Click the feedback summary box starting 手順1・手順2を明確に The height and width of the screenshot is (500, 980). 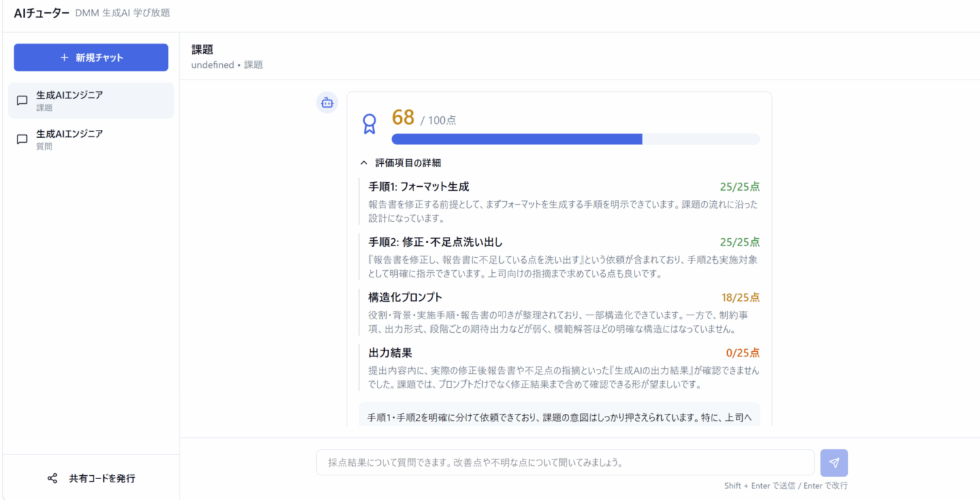coord(559,414)
